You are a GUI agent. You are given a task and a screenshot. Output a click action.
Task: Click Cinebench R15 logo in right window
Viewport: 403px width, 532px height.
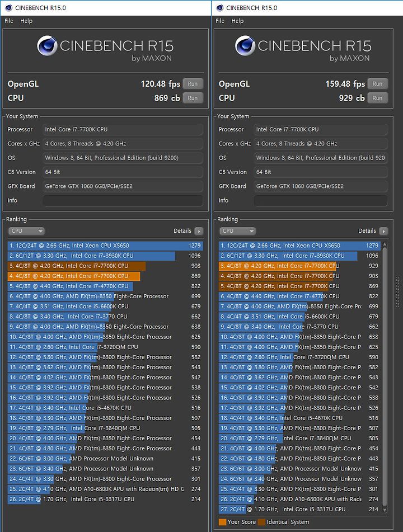303,49
